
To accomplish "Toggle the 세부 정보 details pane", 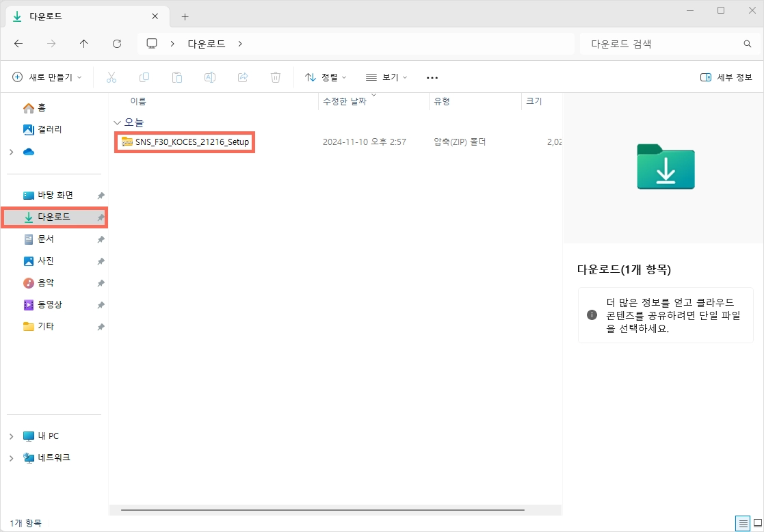I will pos(726,77).
